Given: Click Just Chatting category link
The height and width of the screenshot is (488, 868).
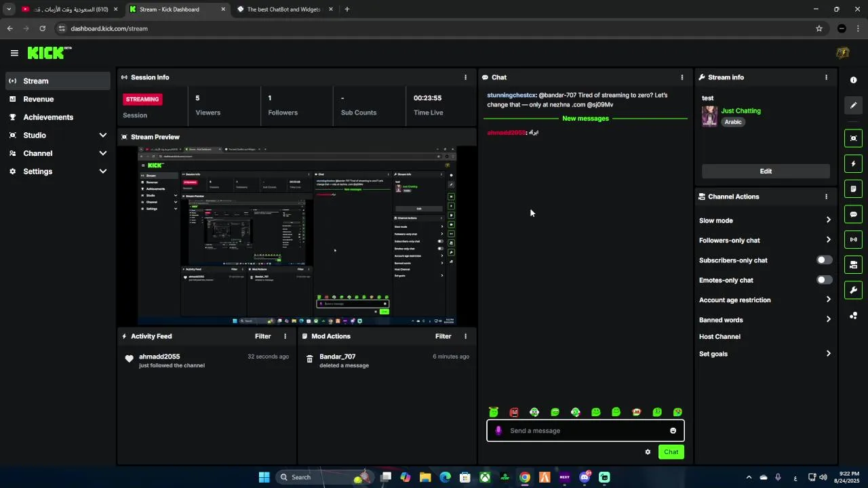Looking at the screenshot, I should point(741,111).
